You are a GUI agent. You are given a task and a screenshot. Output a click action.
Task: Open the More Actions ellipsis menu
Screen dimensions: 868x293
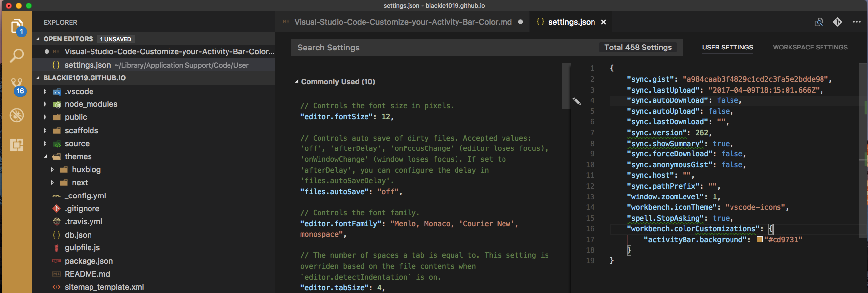(x=857, y=22)
